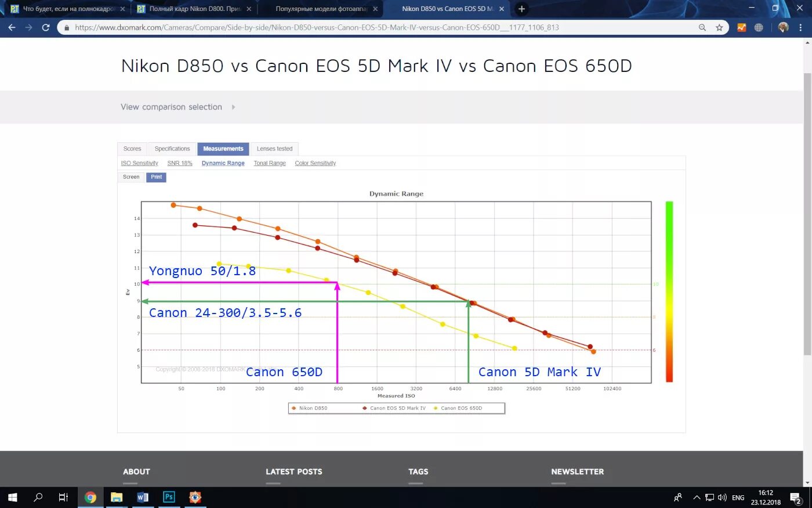Open the volume control in system tray

pyautogui.click(x=722, y=498)
